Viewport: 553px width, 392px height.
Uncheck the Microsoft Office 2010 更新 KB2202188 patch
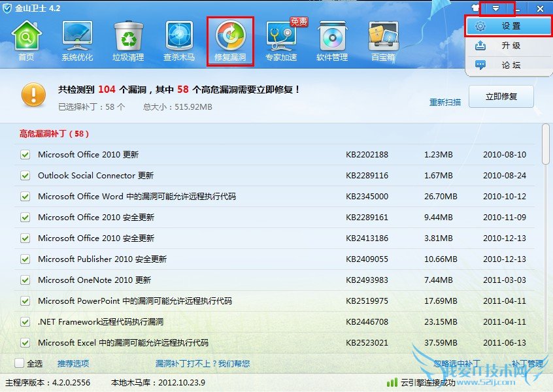[25, 154]
